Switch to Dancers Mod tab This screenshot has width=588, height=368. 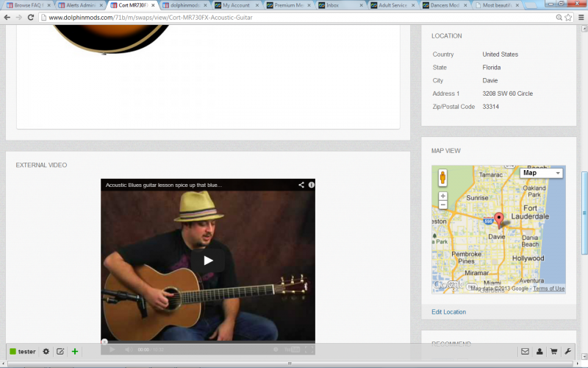click(445, 5)
